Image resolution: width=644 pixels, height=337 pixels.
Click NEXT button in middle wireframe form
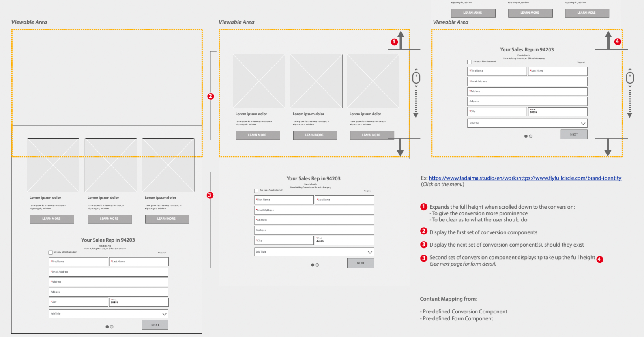tap(361, 263)
